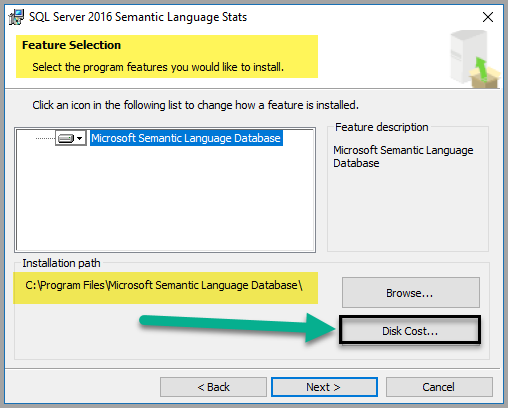Open the Browse... folder dialog
Image resolution: width=508 pixels, height=408 pixels.
[x=411, y=292]
